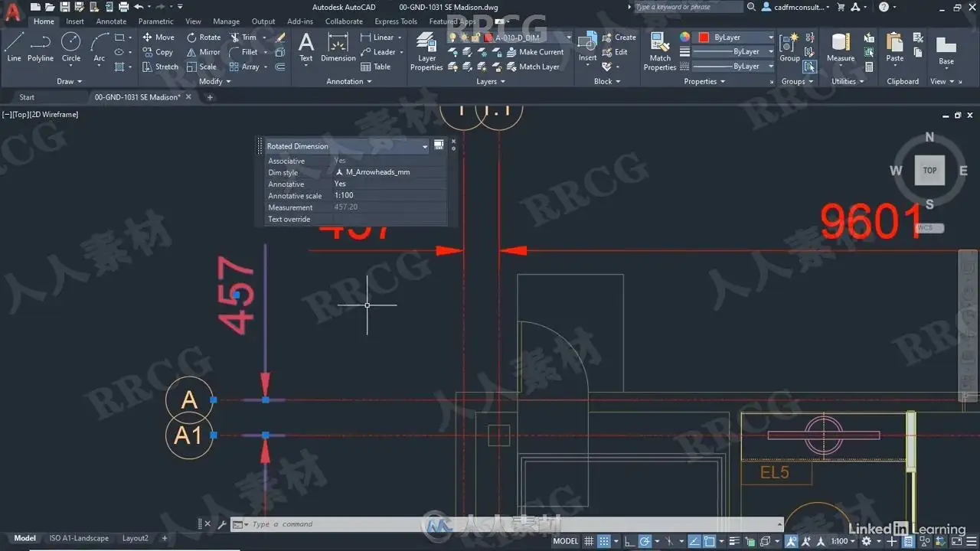Image resolution: width=980 pixels, height=551 pixels.
Task: Click the Move tool
Action: (158, 37)
